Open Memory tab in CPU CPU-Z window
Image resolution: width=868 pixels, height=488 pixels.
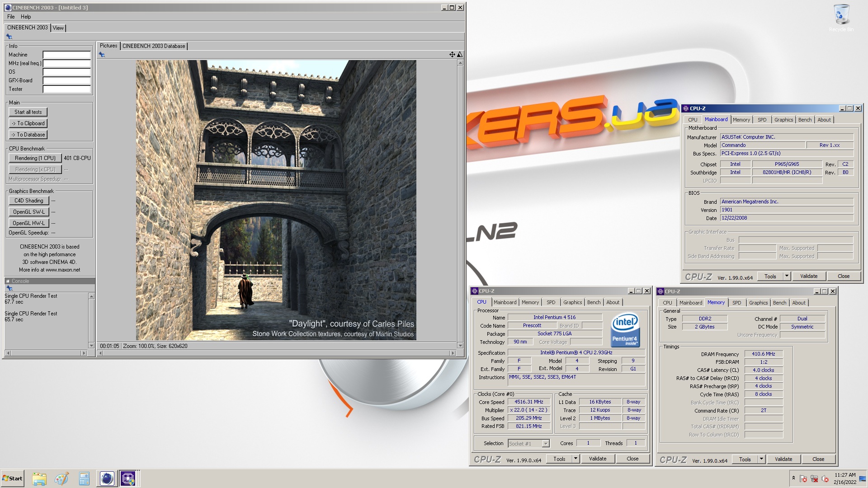click(x=530, y=302)
